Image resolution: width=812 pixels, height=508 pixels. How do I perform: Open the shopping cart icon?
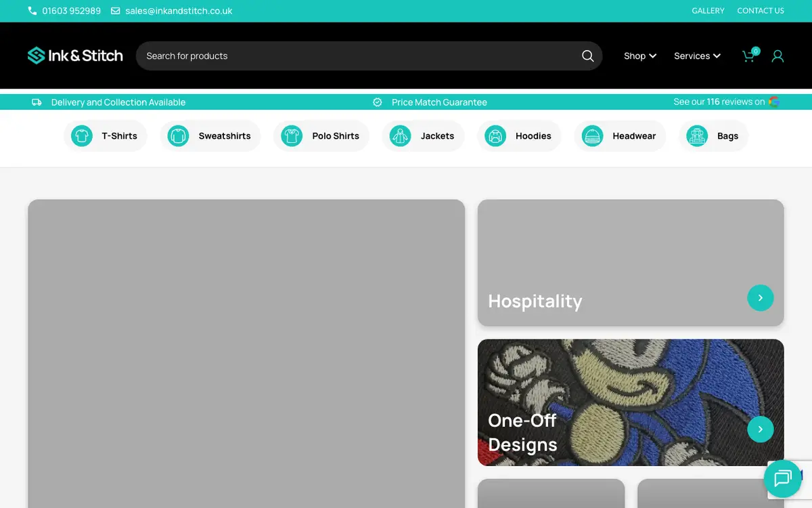(x=748, y=56)
